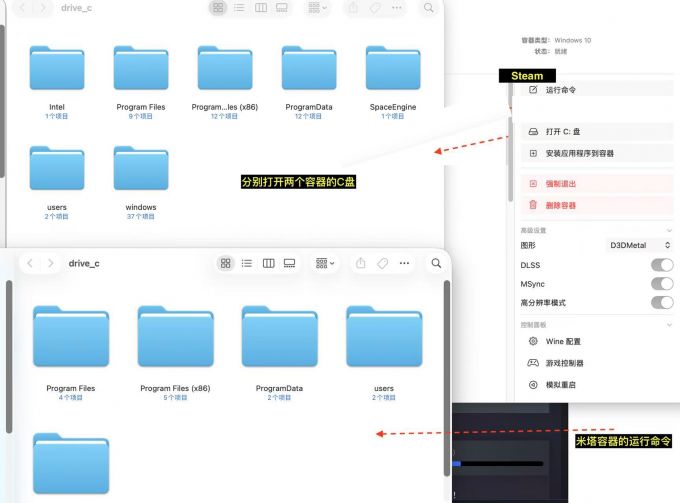
Task: Click 删除容器 delete container button
Action: pos(597,205)
